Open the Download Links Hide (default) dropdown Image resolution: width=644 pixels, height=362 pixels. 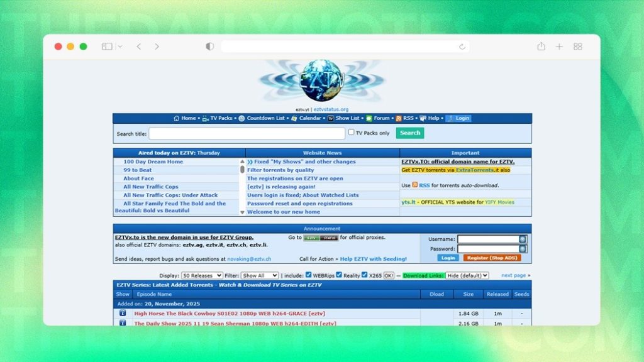click(x=467, y=275)
